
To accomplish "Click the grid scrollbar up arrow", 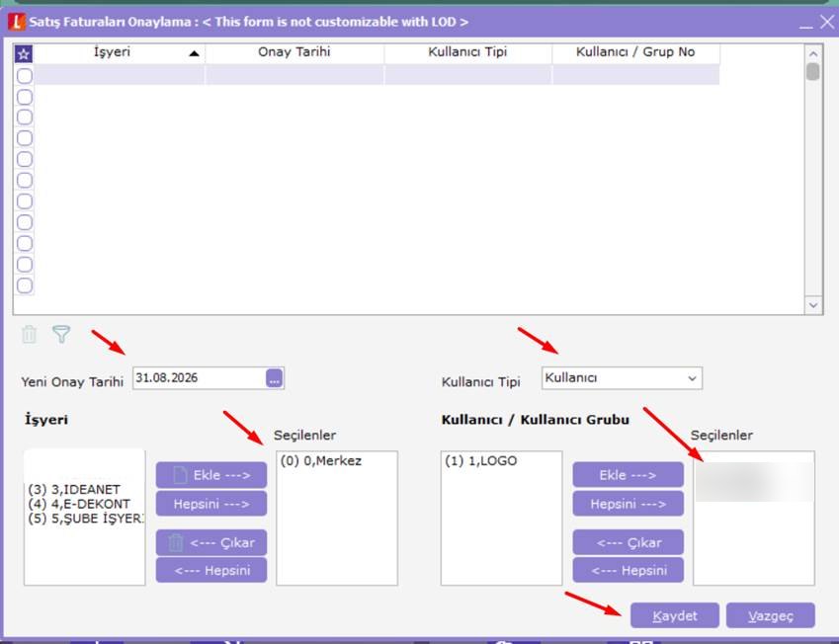I will click(x=813, y=53).
